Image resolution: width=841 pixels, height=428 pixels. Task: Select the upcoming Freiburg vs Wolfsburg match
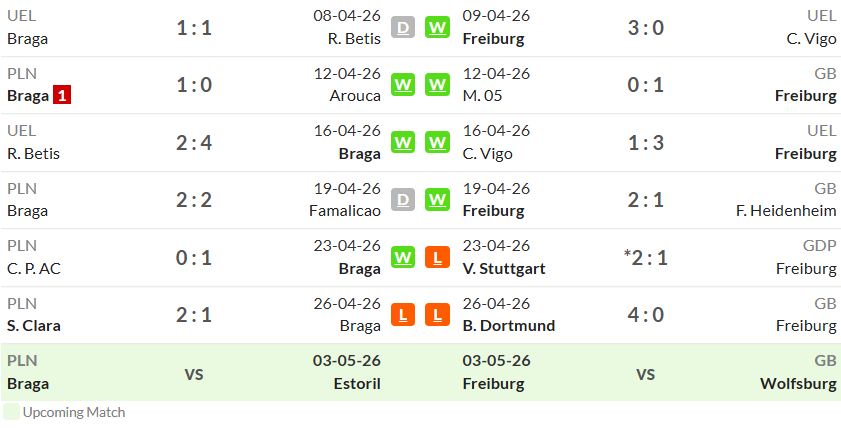click(646, 373)
